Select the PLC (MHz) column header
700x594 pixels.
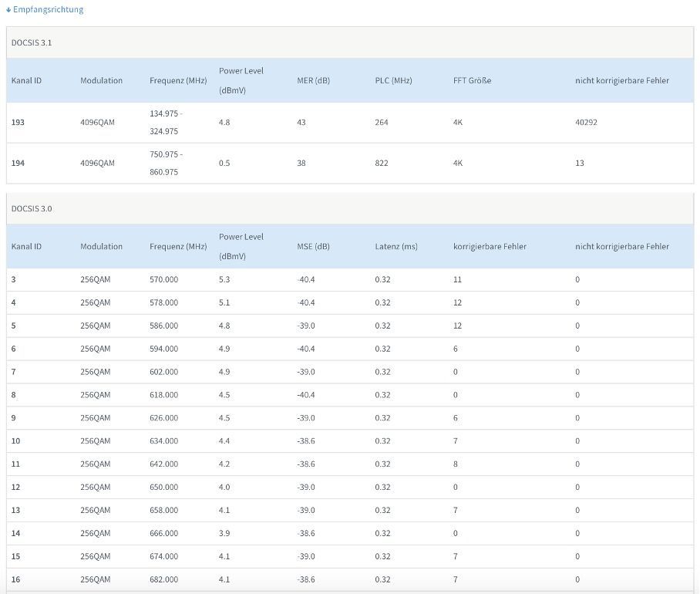[392, 80]
